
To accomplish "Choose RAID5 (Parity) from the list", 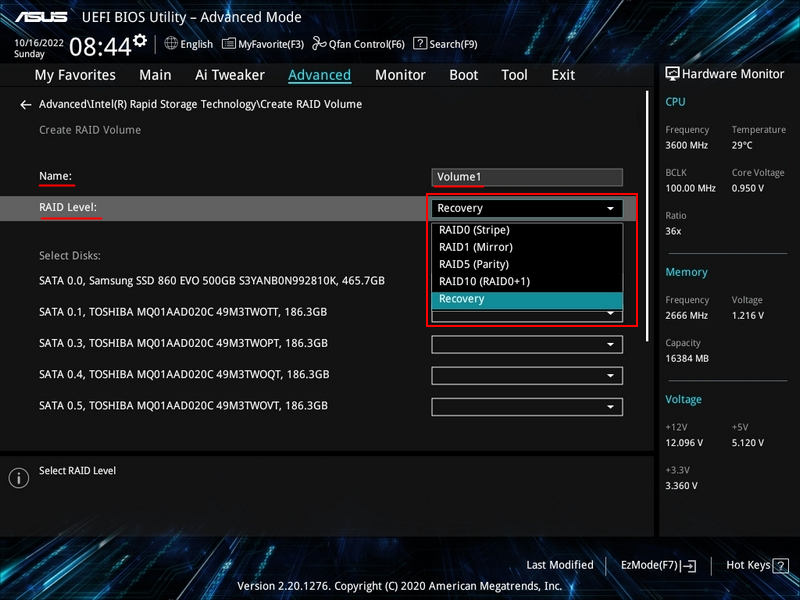I will (x=527, y=264).
